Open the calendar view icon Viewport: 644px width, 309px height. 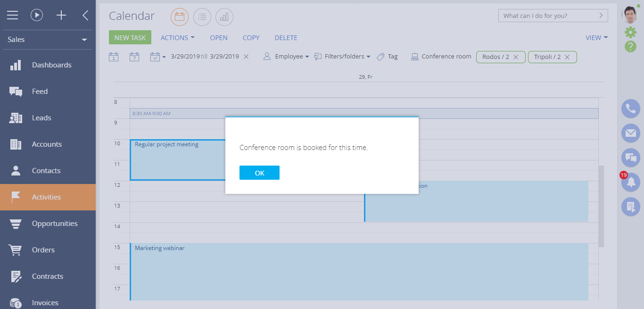tap(179, 17)
